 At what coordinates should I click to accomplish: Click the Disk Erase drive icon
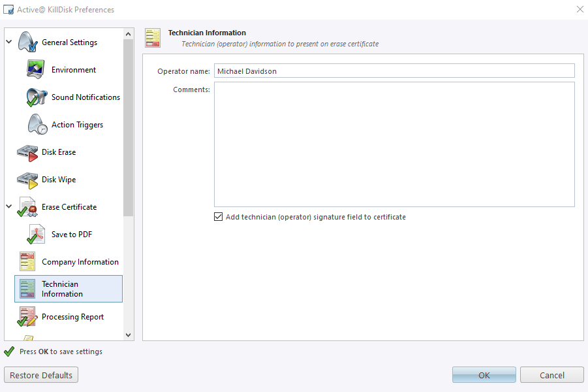coord(27,152)
